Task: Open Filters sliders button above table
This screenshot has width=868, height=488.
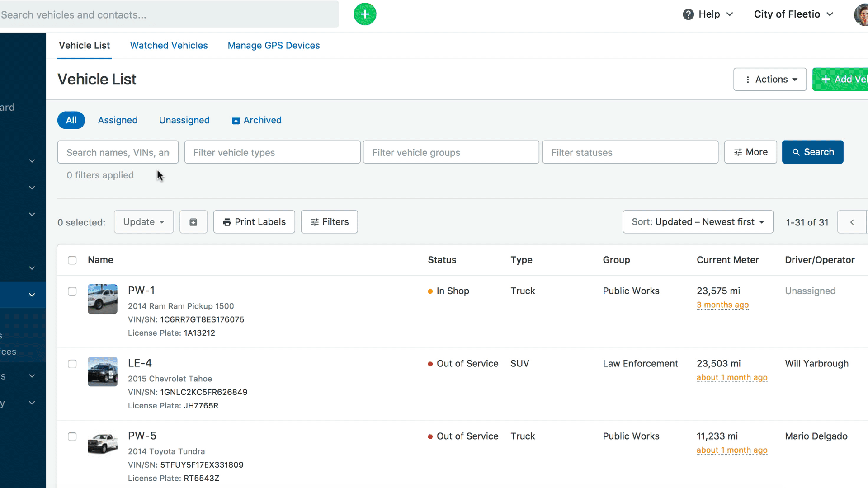Action: pyautogui.click(x=329, y=222)
